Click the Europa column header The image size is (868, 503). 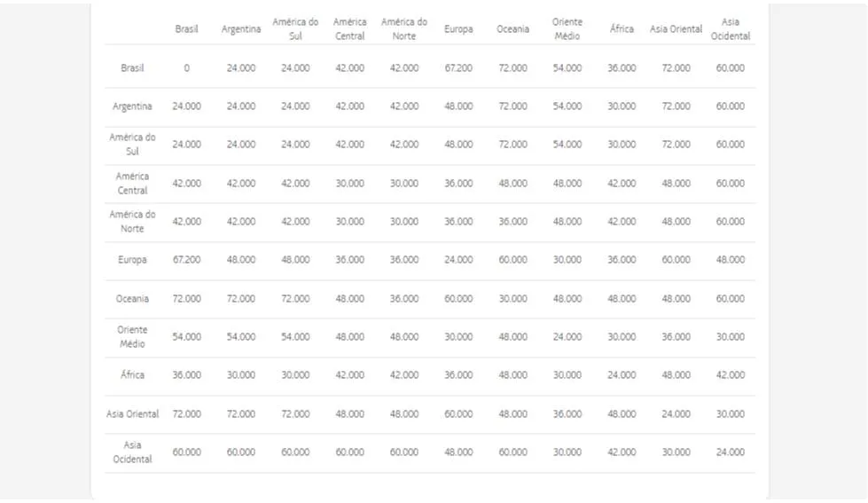(x=457, y=29)
